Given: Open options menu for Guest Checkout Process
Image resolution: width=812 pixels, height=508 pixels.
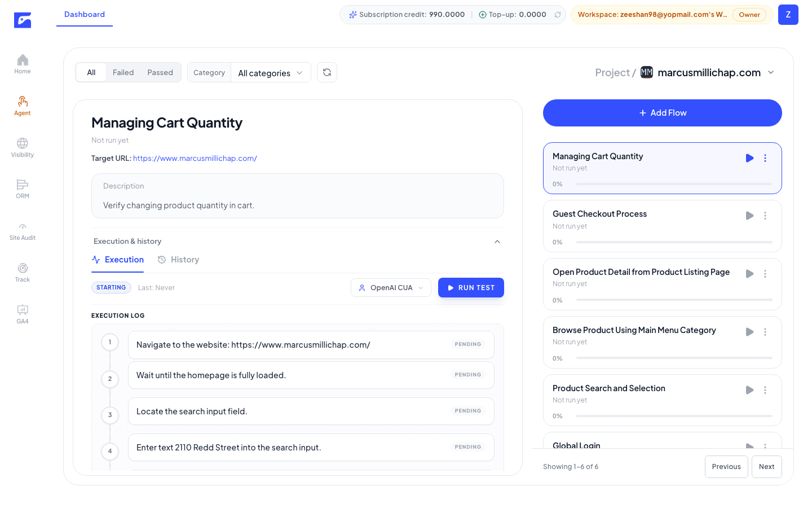Looking at the screenshot, I should coord(765,216).
